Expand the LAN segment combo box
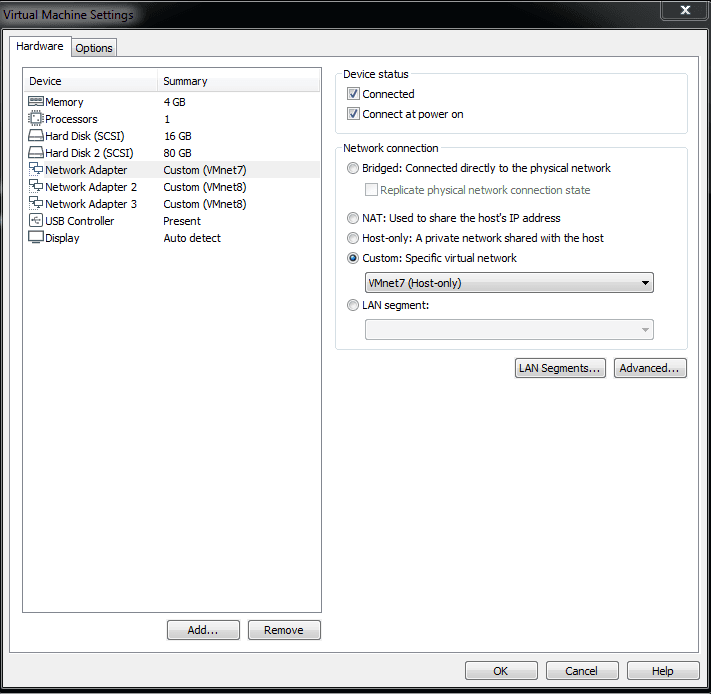Screen dimensions: 711x694 509,330
